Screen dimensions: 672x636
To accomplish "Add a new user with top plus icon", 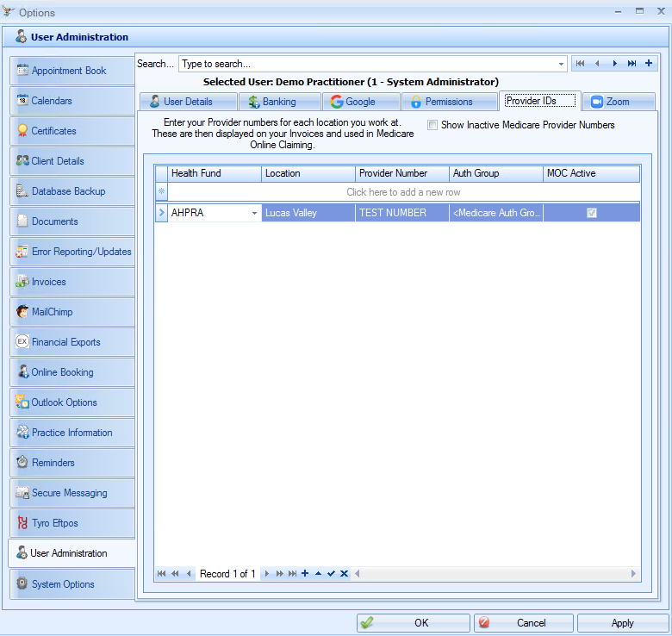I will [649, 64].
